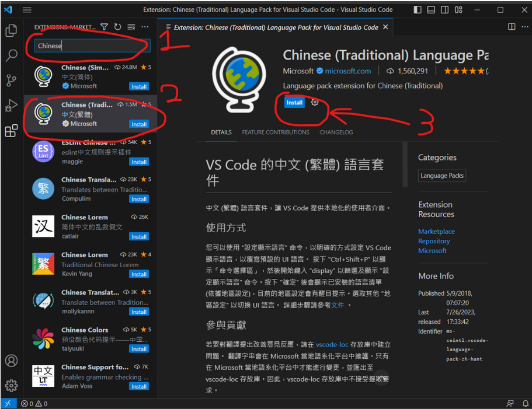The width and height of the screenshot is (532, 409).
Task: Click the details pane vertical scrollbar
Action: coord(405,165)
